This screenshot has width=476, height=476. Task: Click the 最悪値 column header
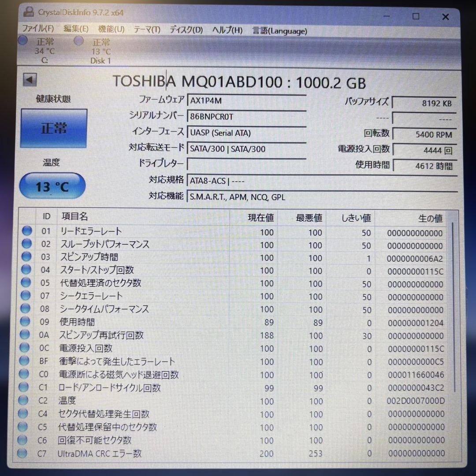tap(302, 218)
